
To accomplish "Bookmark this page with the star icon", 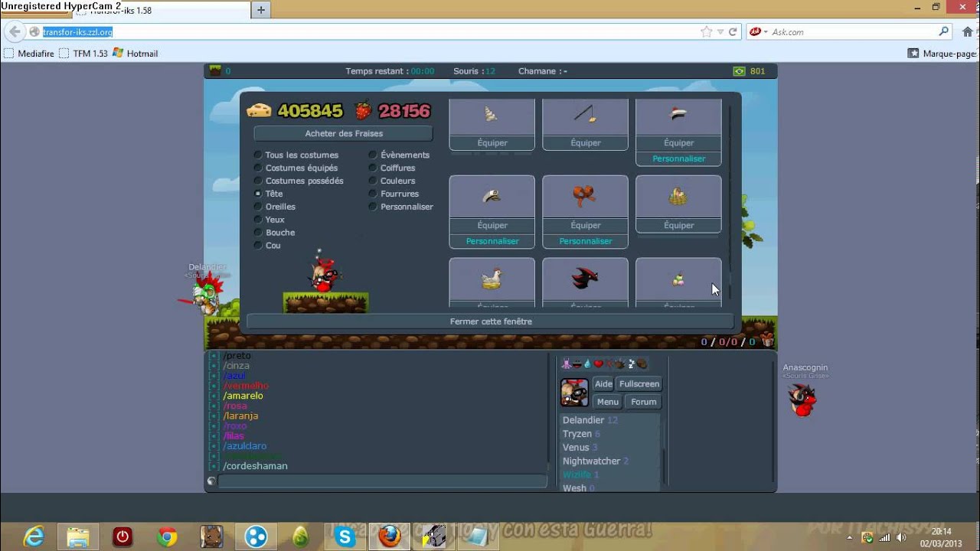I will (x=706, y=32).
